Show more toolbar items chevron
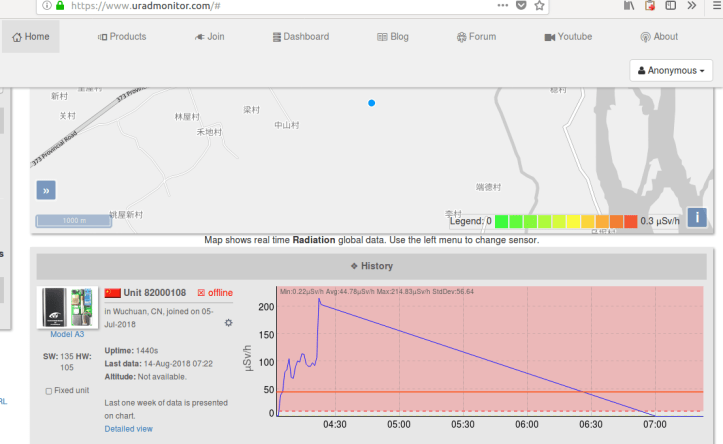 692,5
